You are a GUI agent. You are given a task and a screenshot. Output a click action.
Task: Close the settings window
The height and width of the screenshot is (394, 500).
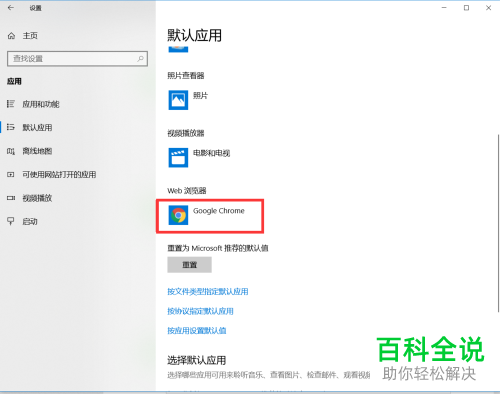pyautogui.click(x=489, y=8)
